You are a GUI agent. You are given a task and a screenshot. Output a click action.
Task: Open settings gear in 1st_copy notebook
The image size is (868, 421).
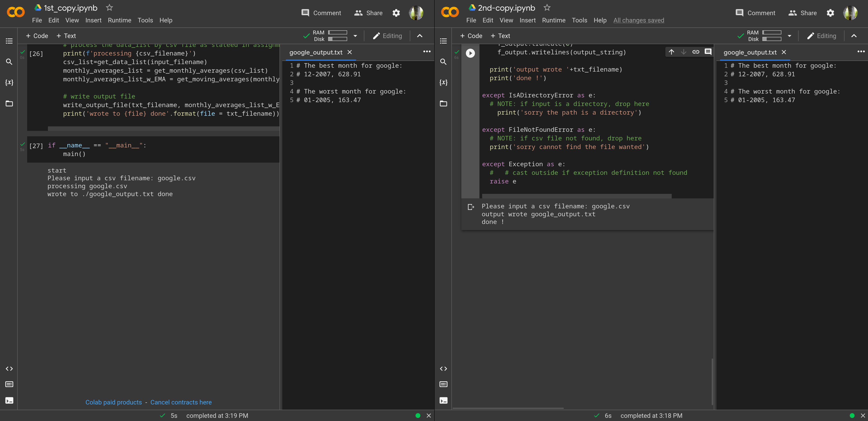pyautogui.click(x=396, y=13)
